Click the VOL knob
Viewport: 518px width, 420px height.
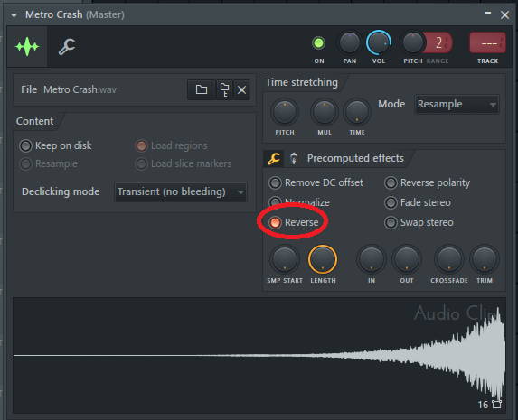[379, 43]
